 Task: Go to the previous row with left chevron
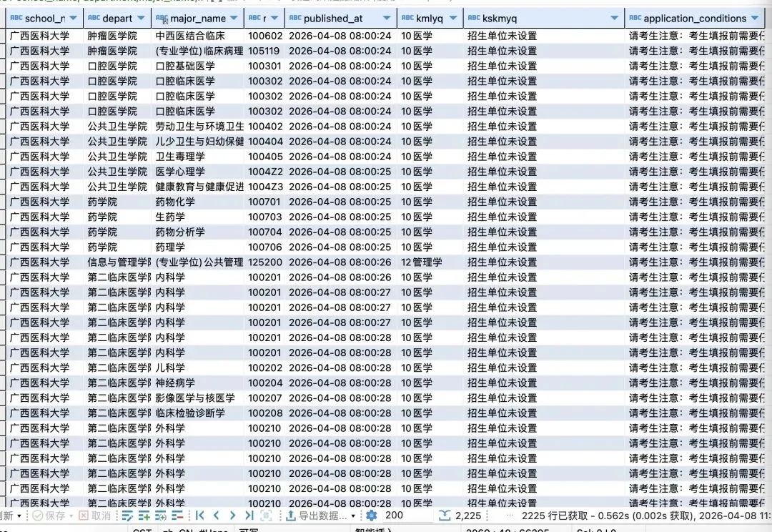tap(216, 516)
